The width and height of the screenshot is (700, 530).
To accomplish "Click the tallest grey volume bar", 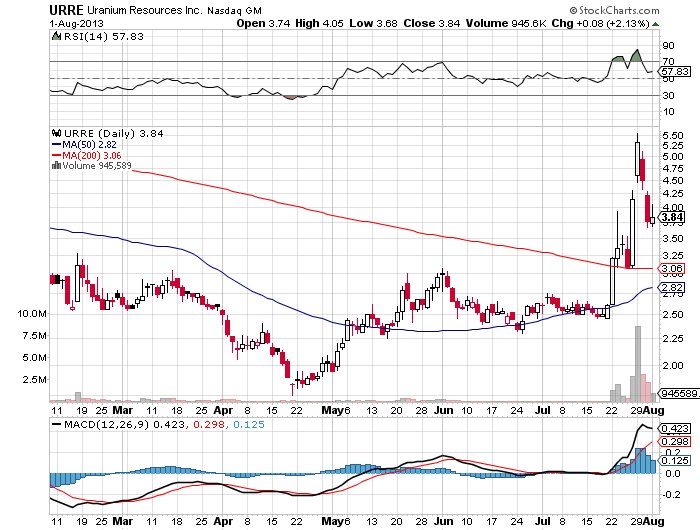I will coord(638,364).
